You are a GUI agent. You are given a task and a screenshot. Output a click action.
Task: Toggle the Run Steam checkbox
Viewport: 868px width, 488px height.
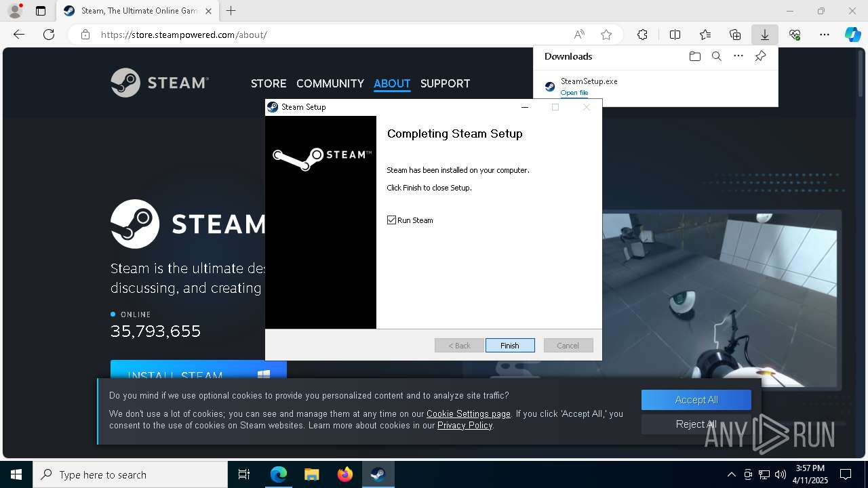(391, 220)
